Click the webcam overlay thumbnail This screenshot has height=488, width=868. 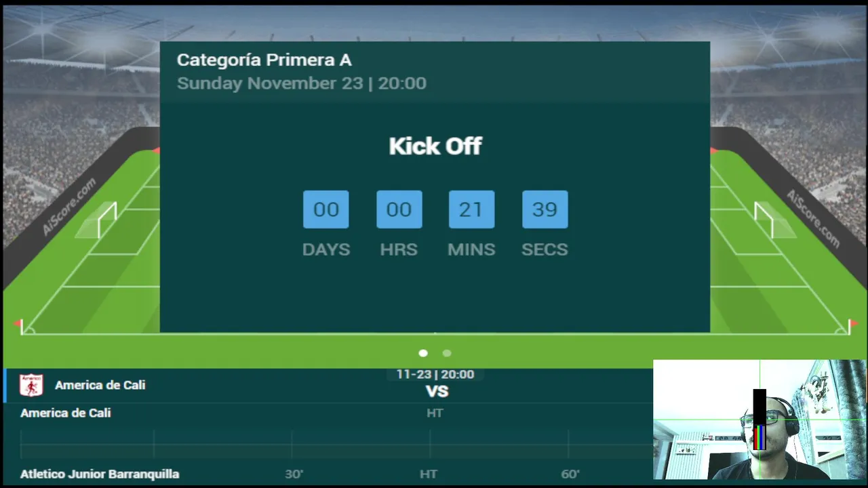click(759, 420)
